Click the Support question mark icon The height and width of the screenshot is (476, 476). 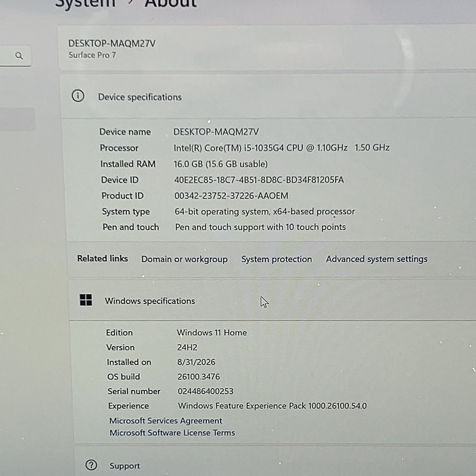[x=91, y=465]
